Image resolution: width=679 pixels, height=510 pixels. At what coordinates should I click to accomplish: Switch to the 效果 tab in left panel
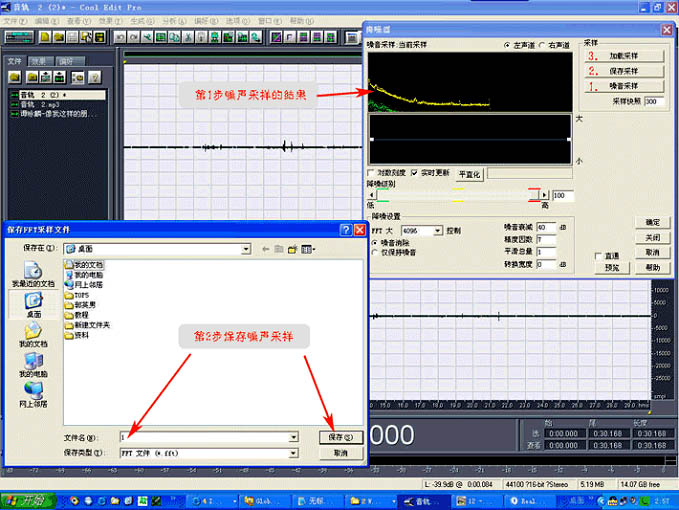tap(41, 61)
